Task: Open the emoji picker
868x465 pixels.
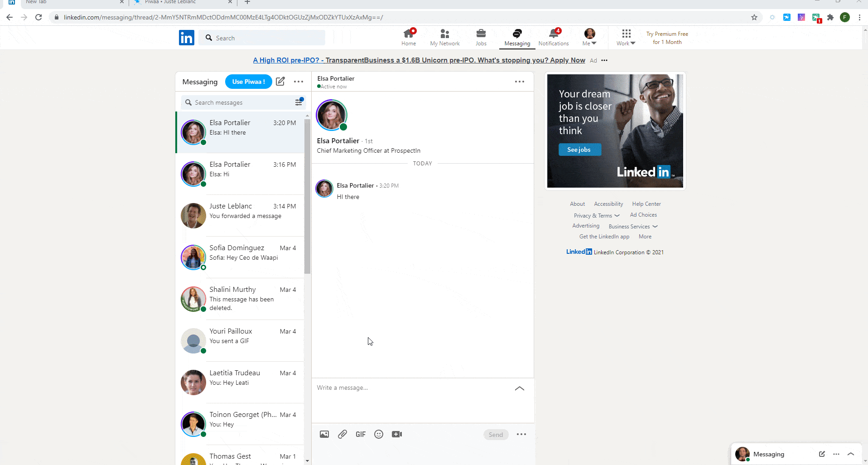Action: [x=379, y=434]
